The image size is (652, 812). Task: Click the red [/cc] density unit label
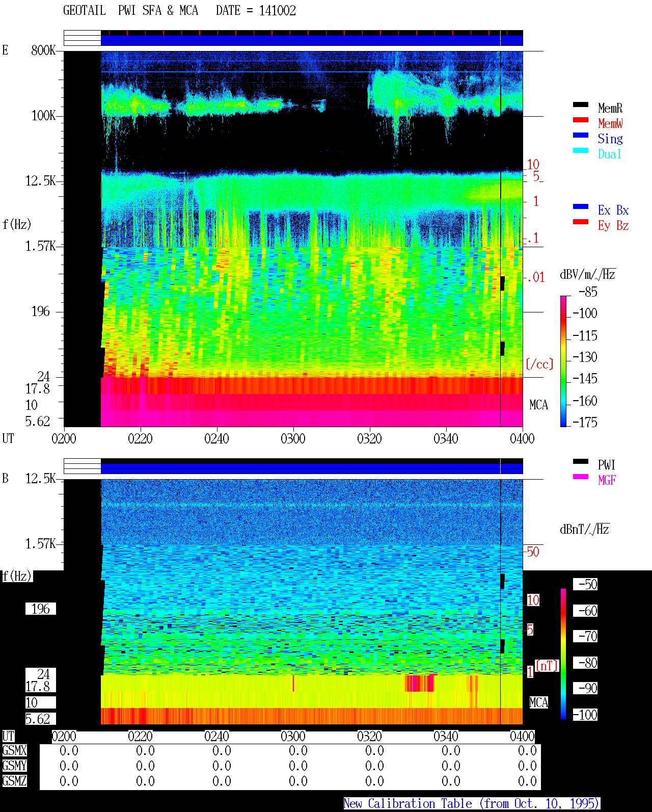pyautogui.click(x=539, y=364)
